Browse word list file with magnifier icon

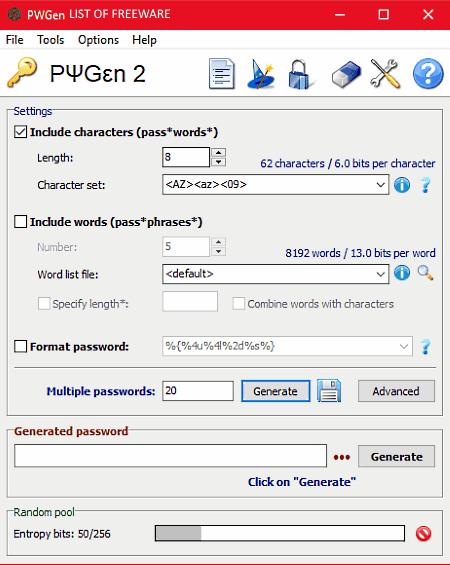[x=425, y=273]
